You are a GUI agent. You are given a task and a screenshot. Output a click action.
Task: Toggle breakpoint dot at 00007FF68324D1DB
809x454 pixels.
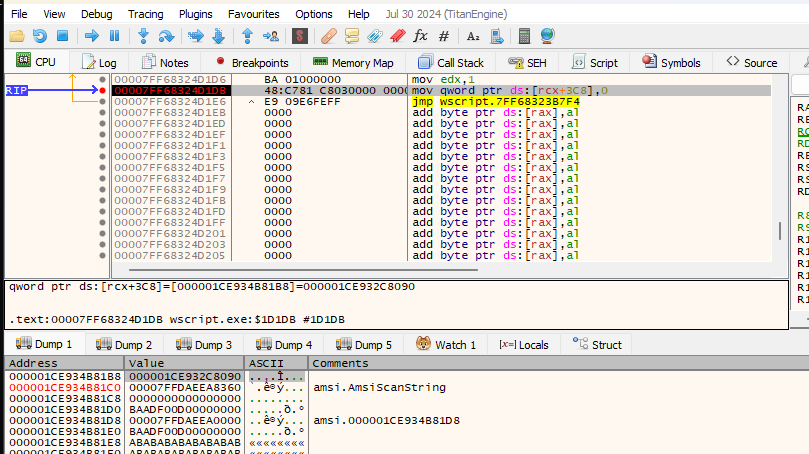102,90
